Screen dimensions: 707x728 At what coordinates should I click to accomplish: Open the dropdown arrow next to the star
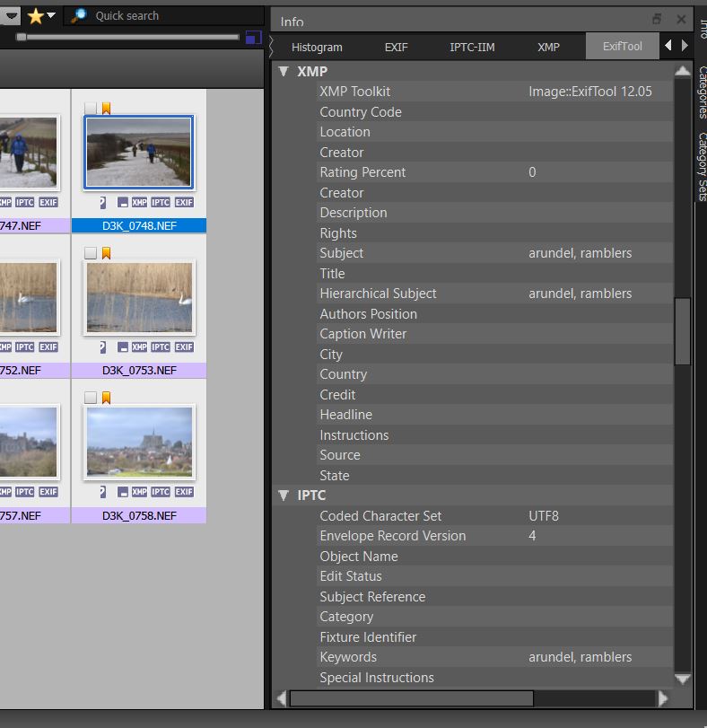[x=51, y=15]
